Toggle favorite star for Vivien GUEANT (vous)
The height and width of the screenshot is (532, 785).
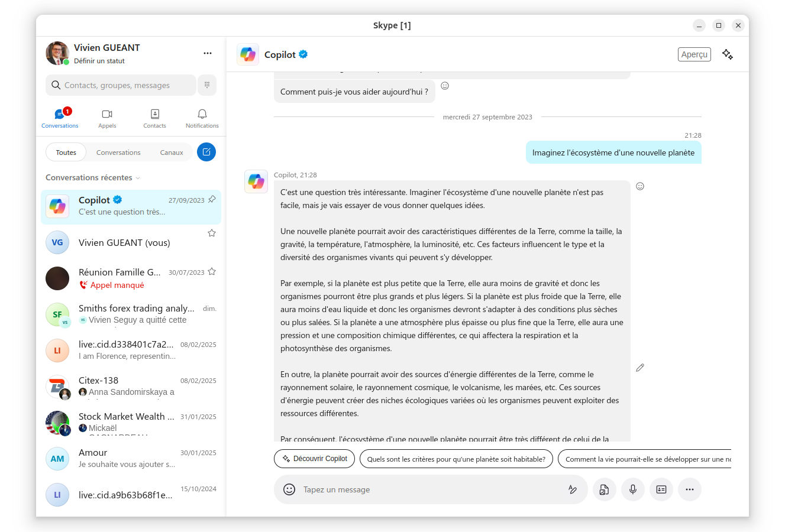212,233
